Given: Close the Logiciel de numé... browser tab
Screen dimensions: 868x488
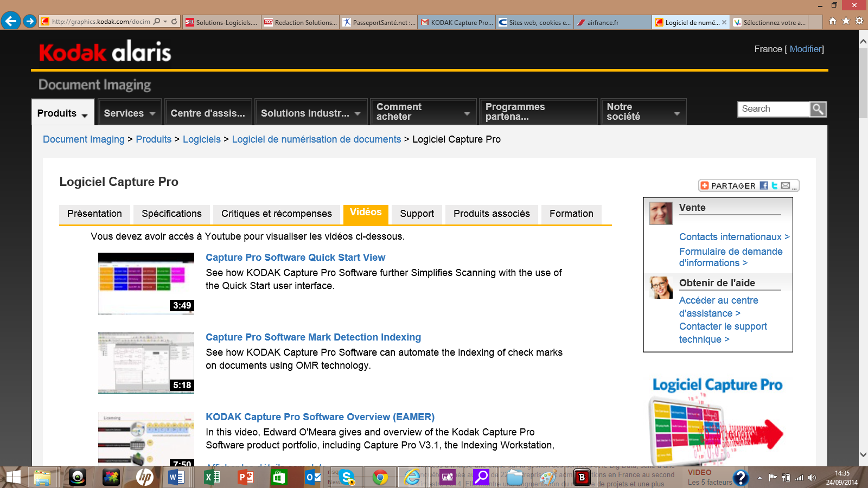Looking at the screenshot, I should click(724, 22).
